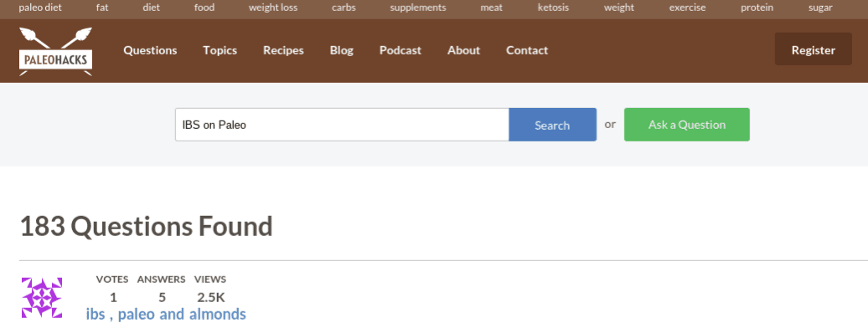Select the 'supplements' tag
Screen dimensions: 868x328
tap(418, 8)
